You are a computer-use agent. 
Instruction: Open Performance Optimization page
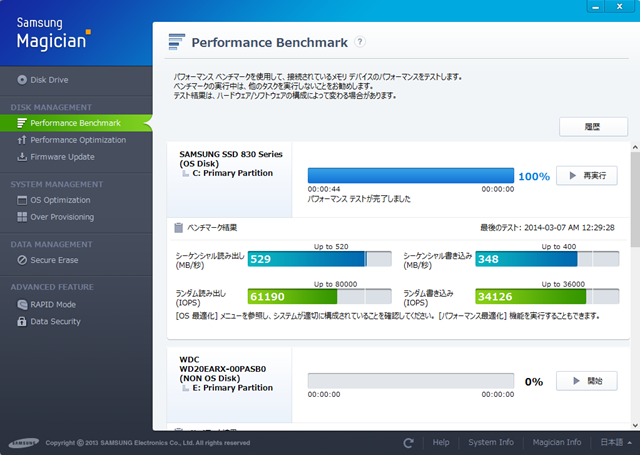(71, 140)
